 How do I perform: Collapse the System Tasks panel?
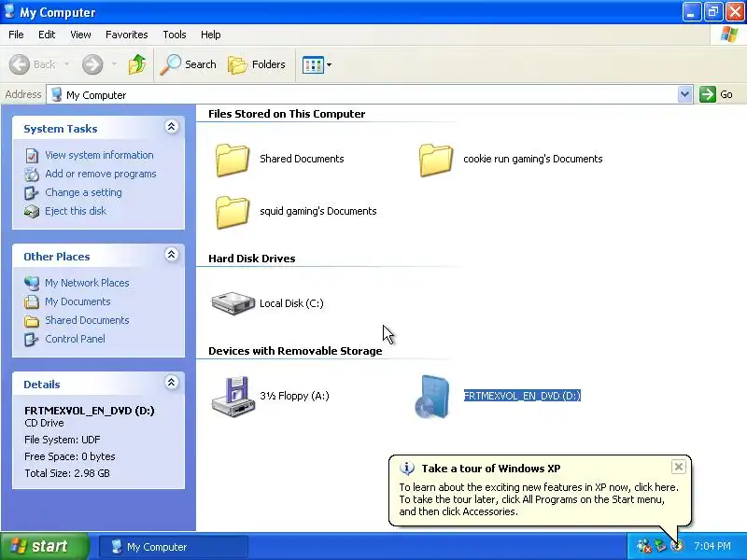172,127
